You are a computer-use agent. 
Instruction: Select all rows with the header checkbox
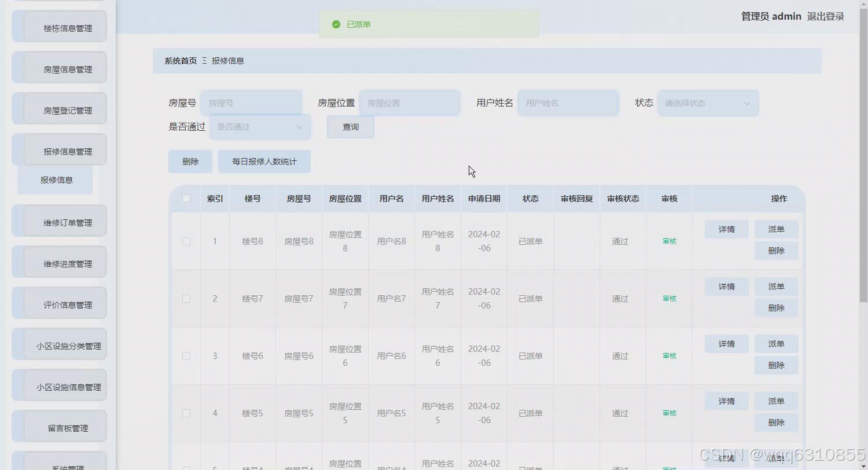[186, 198]
